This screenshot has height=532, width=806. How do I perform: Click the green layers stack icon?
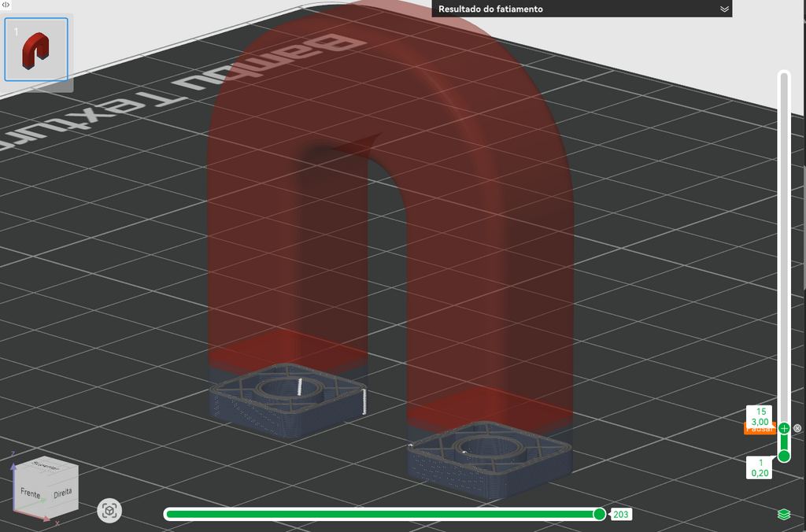click(x=783, y=514)
